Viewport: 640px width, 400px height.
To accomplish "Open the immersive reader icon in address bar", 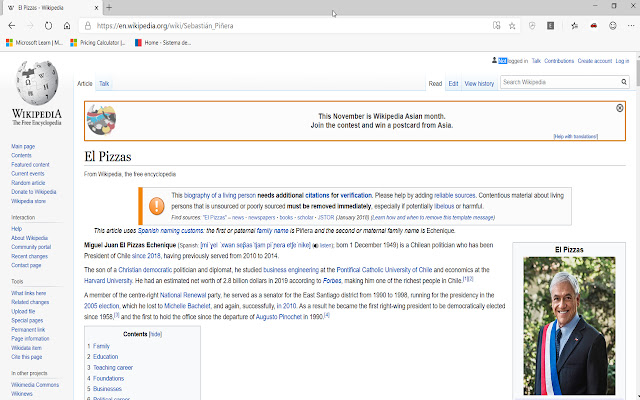I will (x=496, y=26).
